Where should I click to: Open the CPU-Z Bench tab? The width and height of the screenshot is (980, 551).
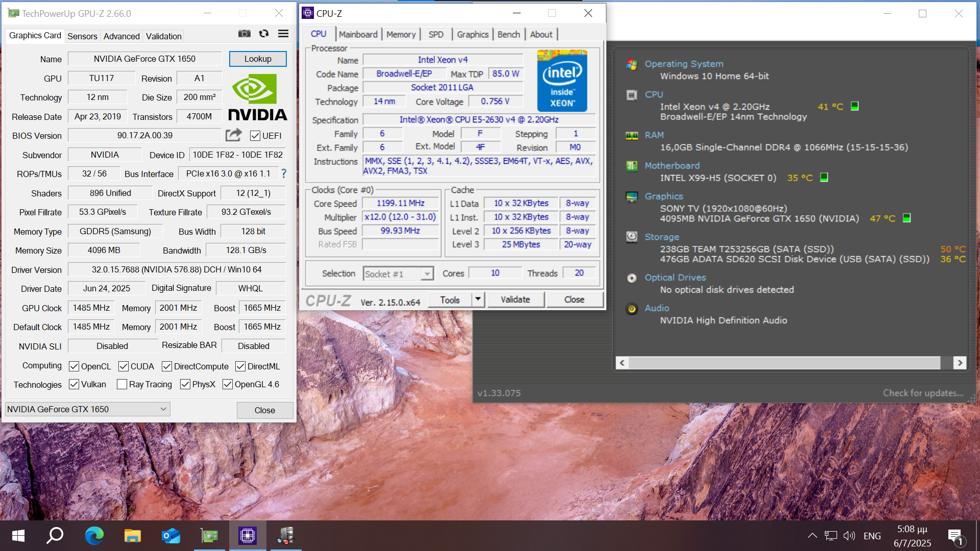(x=508, y=34)
